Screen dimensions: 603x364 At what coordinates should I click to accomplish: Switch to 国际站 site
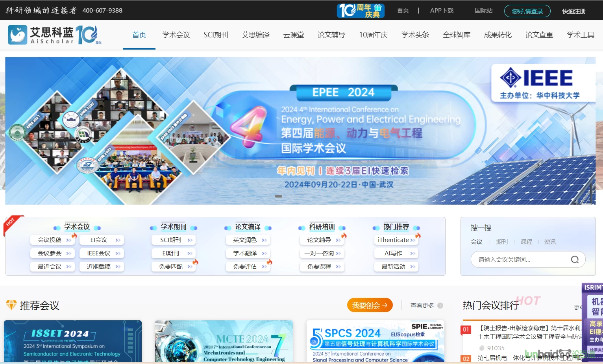484,11
